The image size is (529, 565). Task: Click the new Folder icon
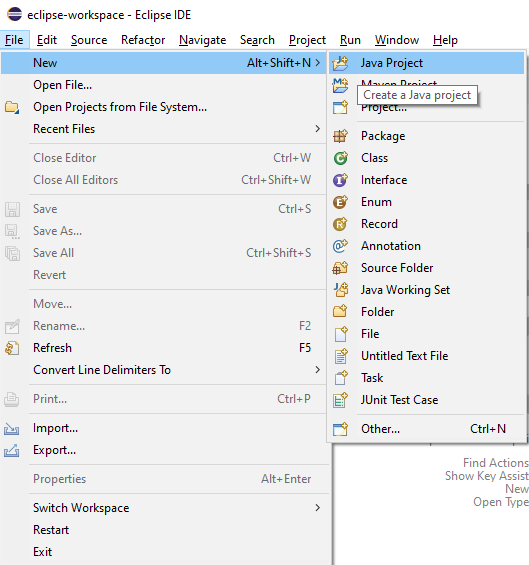pyautogui.click(x=340, y=312)
